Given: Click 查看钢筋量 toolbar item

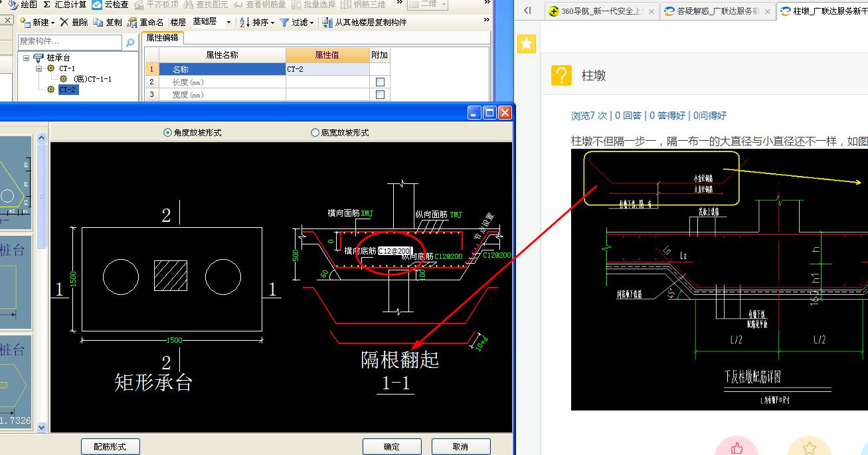Looking at the screenshot, I should click(260, 5).
